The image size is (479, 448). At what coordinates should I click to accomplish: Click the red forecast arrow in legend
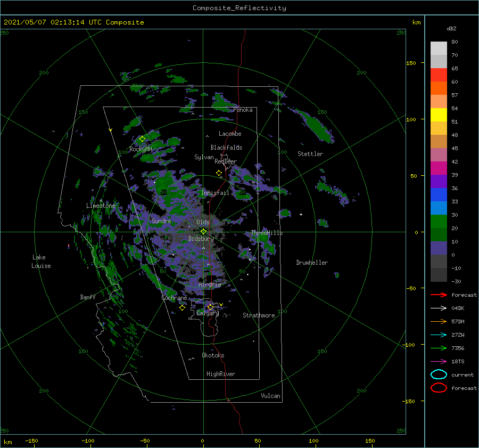click(x=439, y=295)
